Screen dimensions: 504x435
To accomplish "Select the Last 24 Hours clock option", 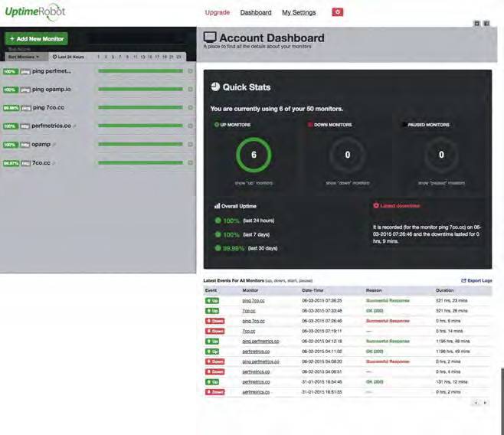I will click(68, 57).
